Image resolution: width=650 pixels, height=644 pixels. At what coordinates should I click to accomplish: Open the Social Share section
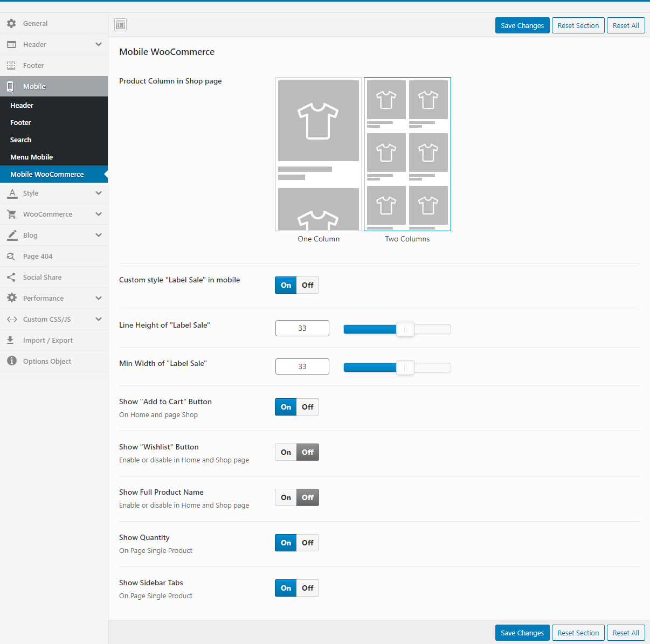tap(54, 277)
